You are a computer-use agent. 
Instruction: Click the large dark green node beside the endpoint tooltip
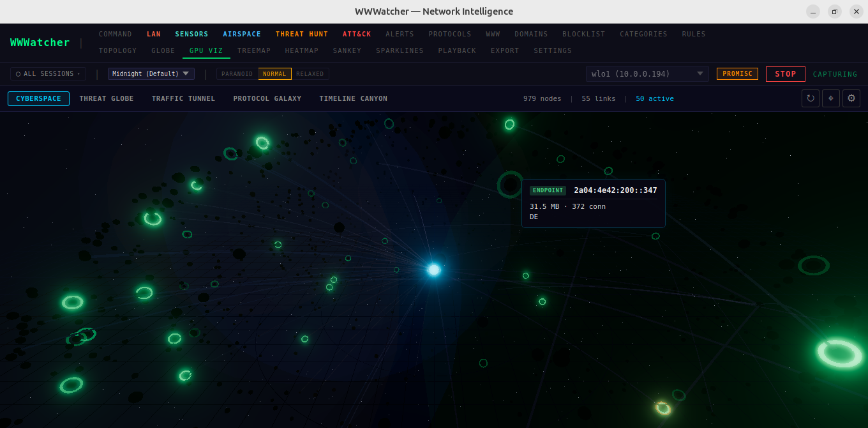click(x=511, y=185)
